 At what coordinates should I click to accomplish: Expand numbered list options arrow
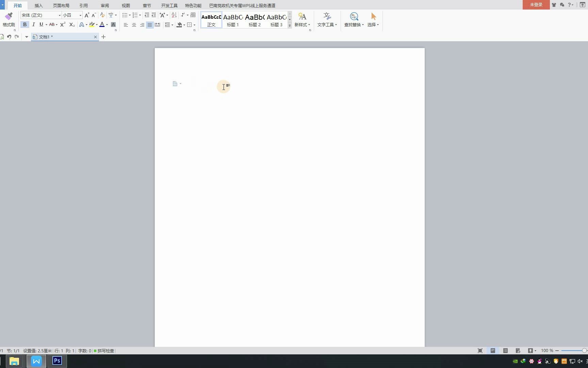click(140, 15)
